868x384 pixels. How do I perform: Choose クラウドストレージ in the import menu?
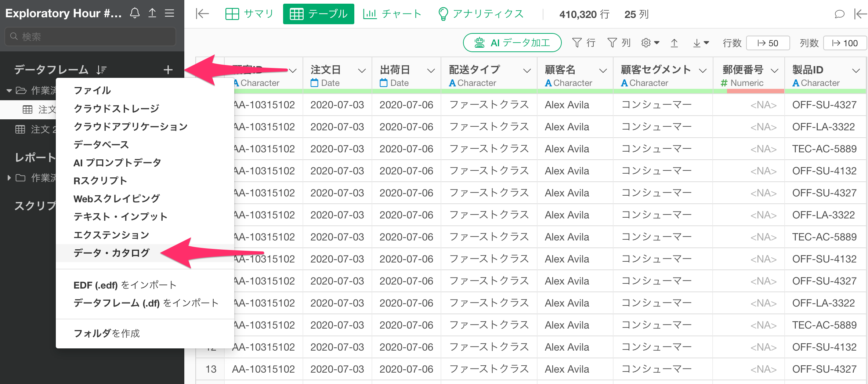tap(116, 109)
